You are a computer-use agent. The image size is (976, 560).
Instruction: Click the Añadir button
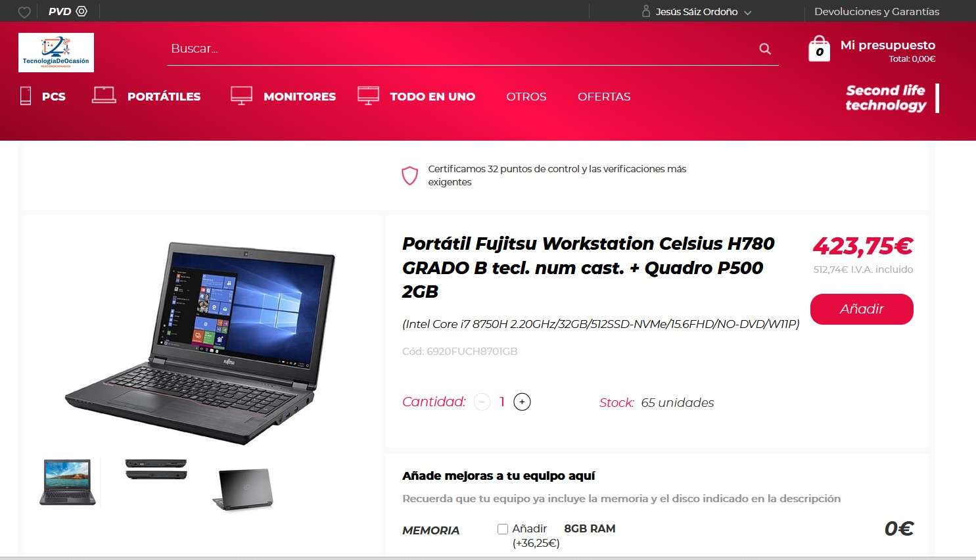(862, 309)
